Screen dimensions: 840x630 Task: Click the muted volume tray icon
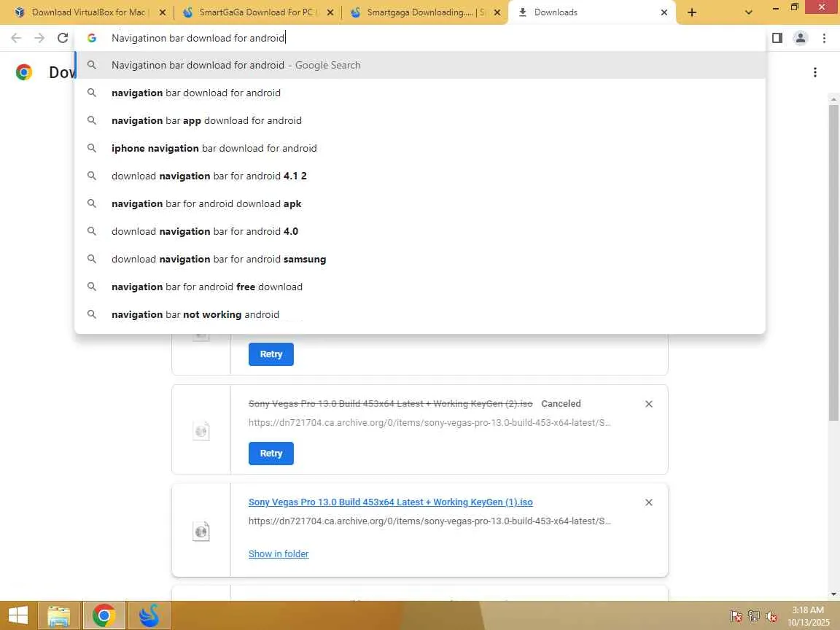pyautogui.click(x=771, y=617)
